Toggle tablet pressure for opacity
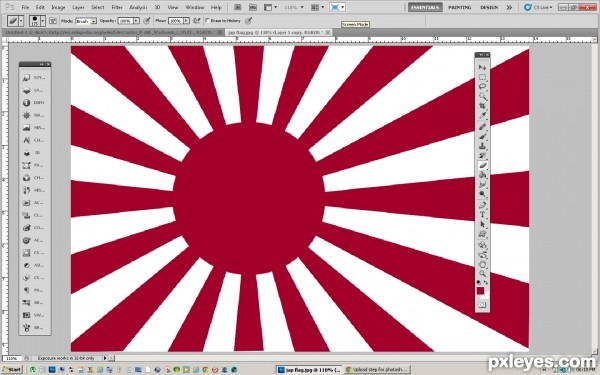Viewport: 600px width, 375px height. point(146,21)
